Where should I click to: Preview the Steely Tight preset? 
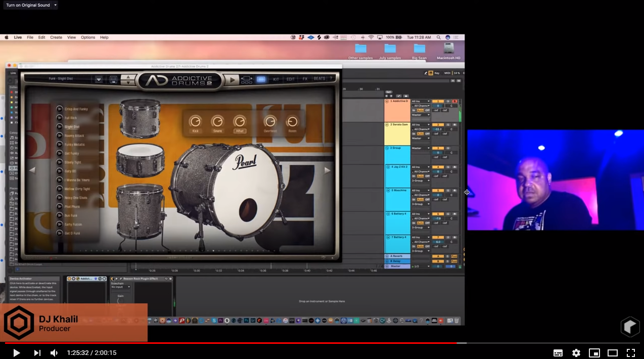point(60,162)
